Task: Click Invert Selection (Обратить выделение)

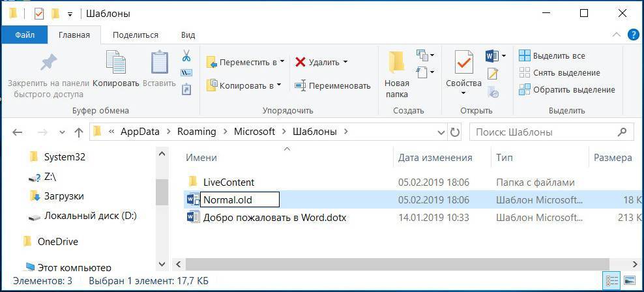Action: [x=566, y=89]
